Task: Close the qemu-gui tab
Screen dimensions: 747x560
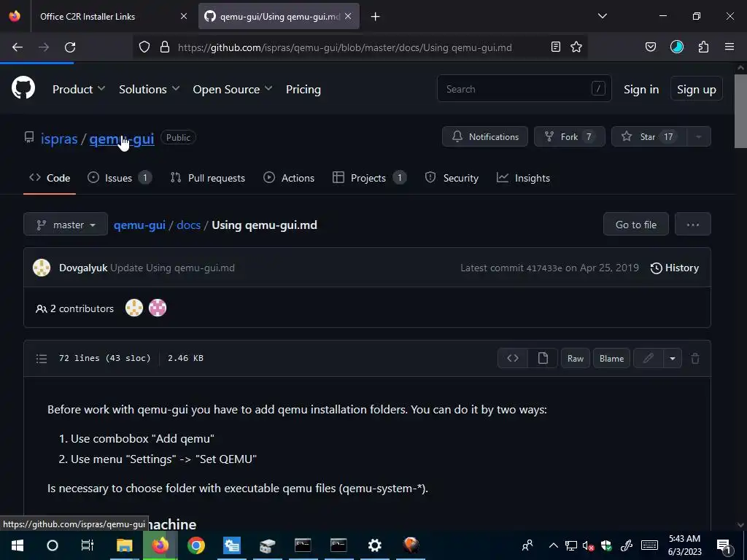Action: [x=348, y=16]
